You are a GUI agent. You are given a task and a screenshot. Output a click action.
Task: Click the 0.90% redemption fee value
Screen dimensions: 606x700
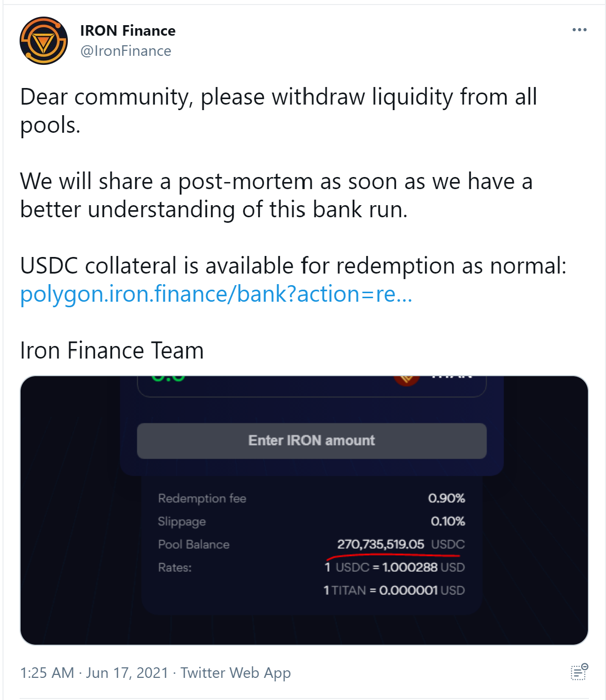pos(446,498)
